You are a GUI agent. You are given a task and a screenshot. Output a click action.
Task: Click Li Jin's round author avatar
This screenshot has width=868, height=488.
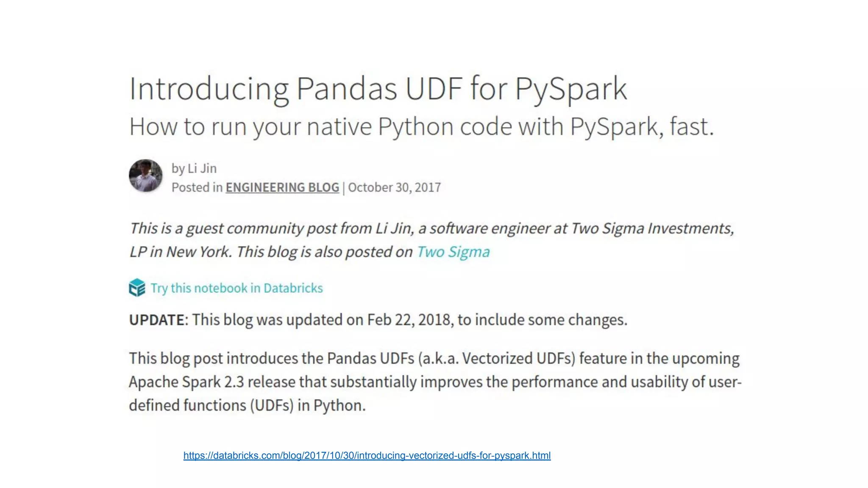[145, 175]
